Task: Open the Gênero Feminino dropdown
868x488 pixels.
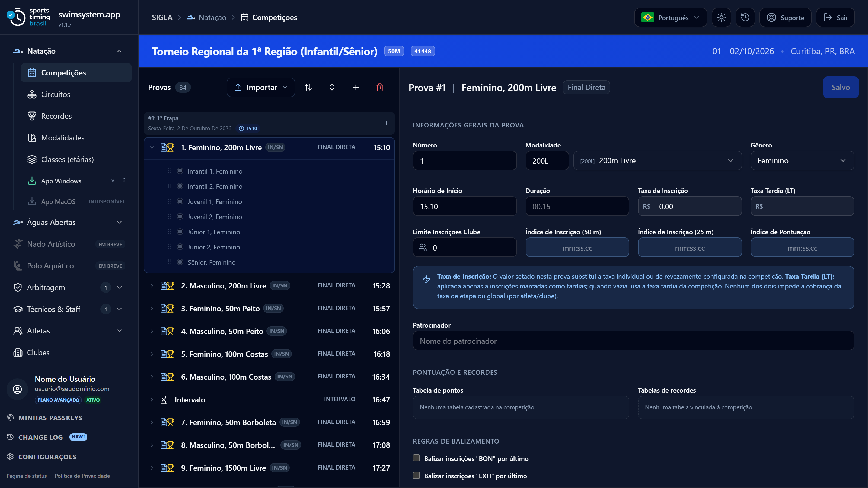Action: pyautogui.click(x=802, y=161)
